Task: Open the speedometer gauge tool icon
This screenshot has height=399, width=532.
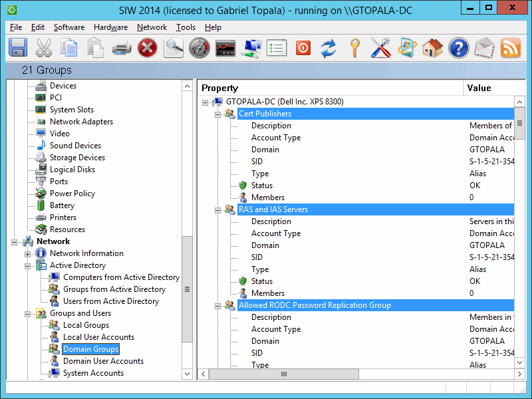Action: point(199,47)
